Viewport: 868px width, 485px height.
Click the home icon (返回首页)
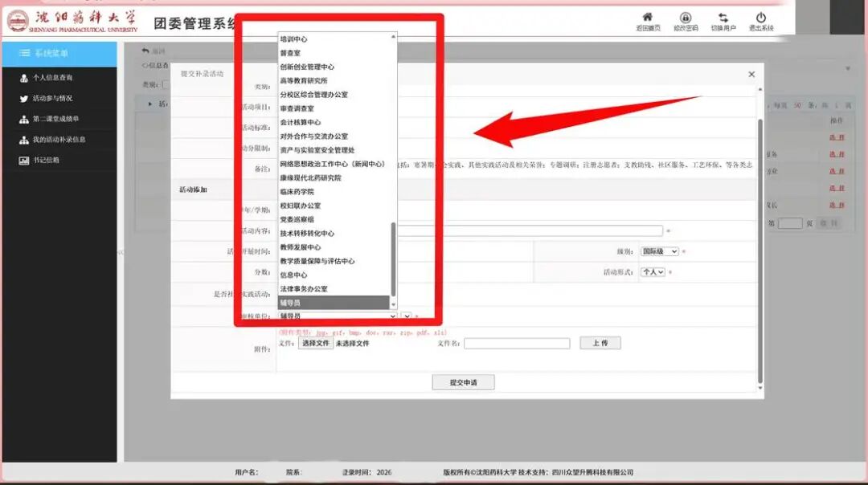647,17
